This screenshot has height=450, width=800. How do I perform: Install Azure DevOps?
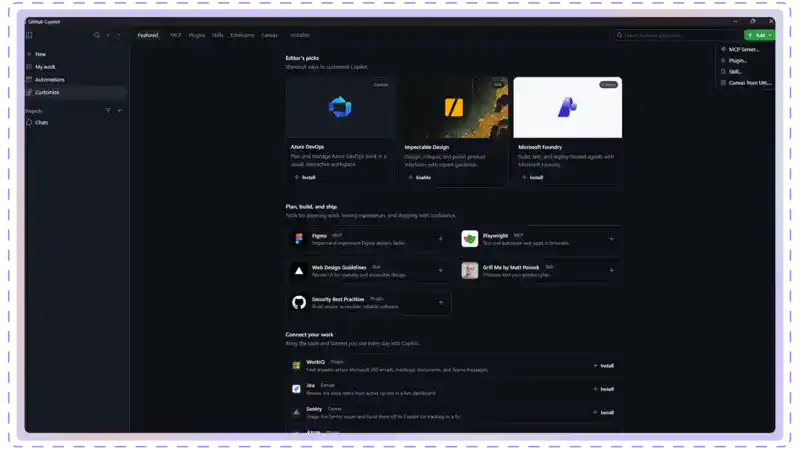pos(305,178)
